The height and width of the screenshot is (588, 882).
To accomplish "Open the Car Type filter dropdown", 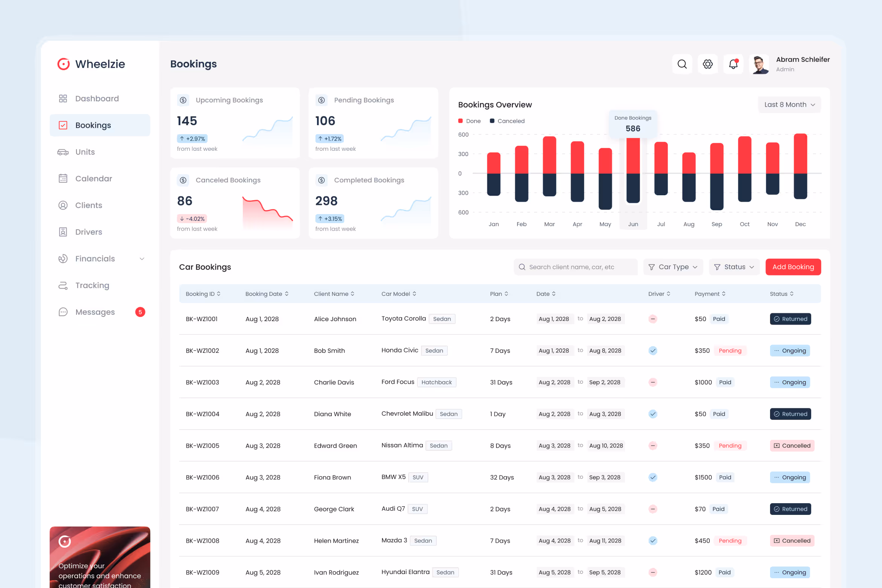I will tap(673, 267).
